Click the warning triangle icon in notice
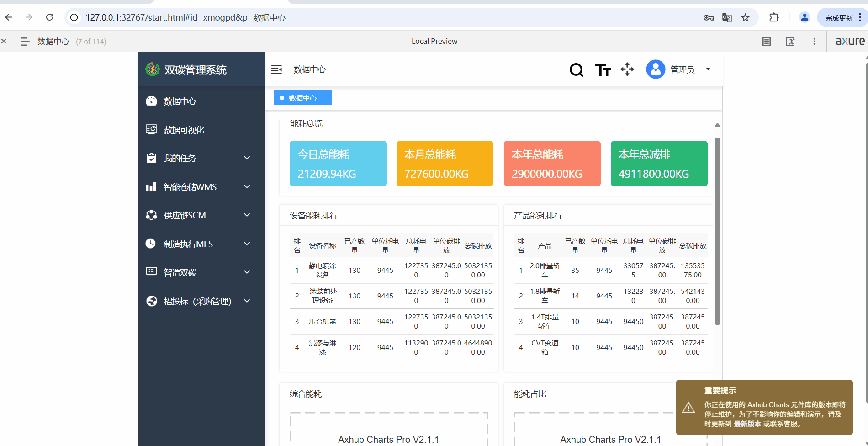Screen dimensions: 868x446 688,407
